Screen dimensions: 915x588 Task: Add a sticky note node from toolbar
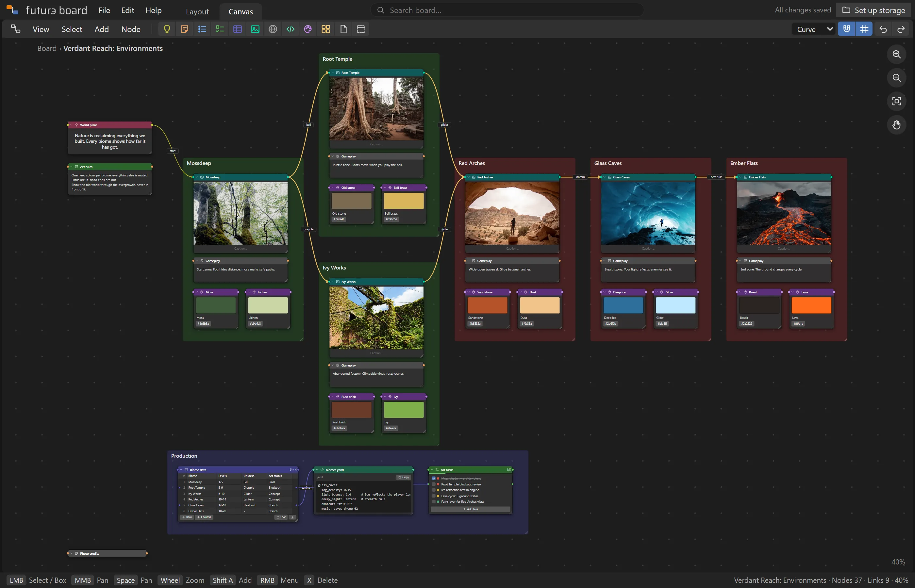click(x=184, y=29)
